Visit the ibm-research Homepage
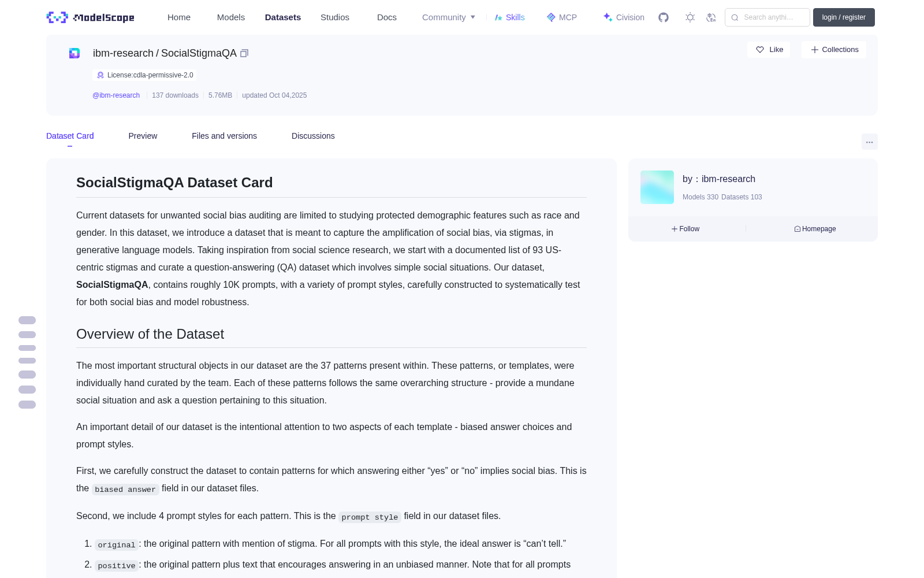This screenshot has height=578, width=924. [815, 229]
